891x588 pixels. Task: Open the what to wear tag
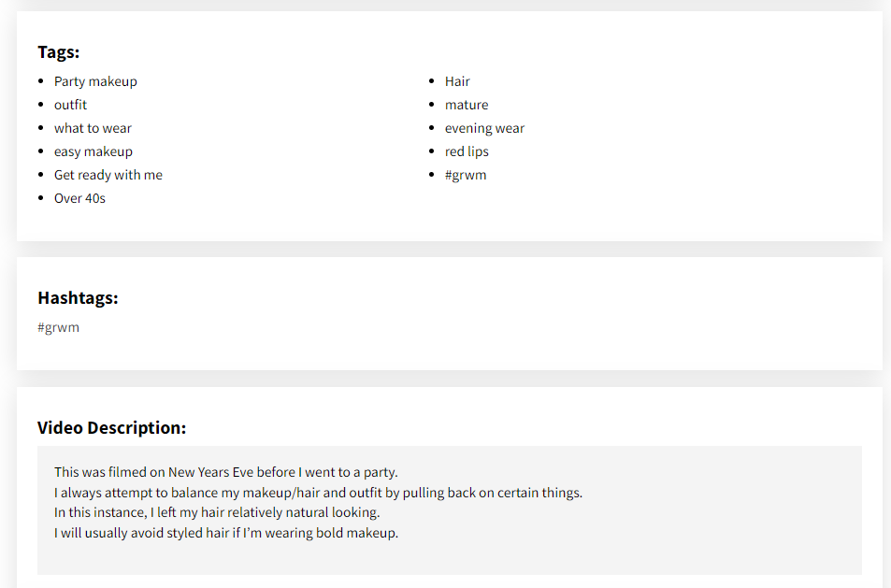point(93,128)
